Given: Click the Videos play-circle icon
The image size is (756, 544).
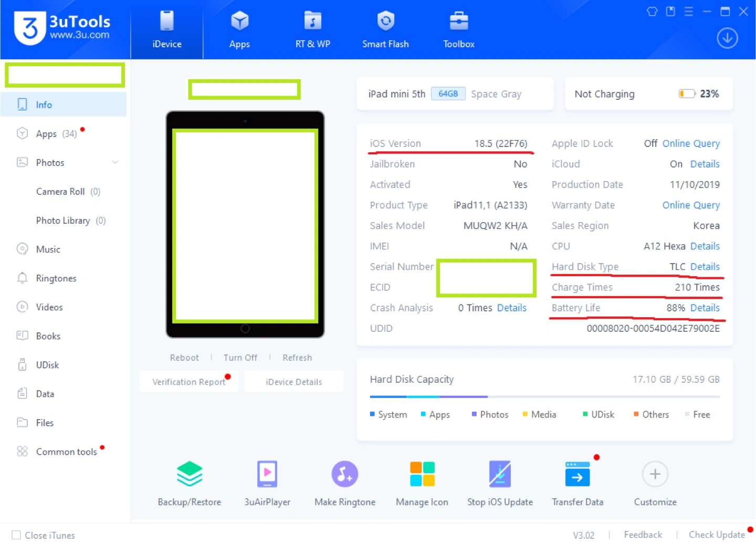Looking at the screenshot, I should [x=22, y=307].
